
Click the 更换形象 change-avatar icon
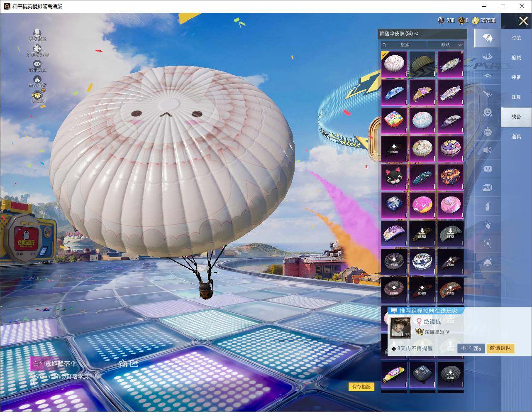(37, 33)
